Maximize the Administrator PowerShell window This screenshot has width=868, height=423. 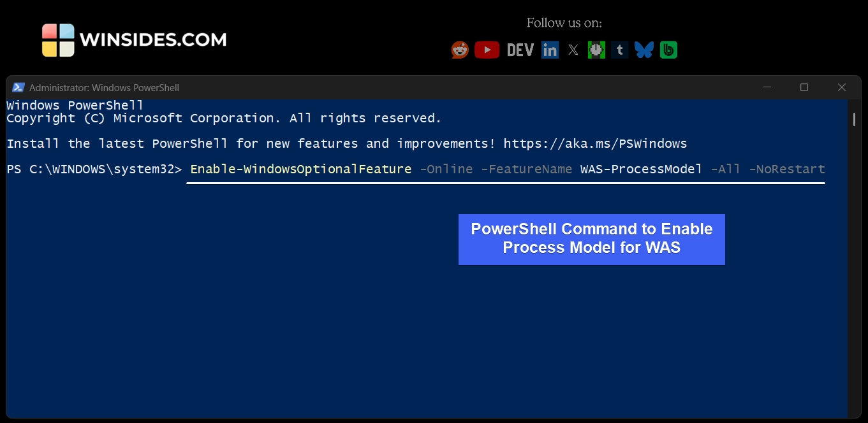(x=804, y=87)
